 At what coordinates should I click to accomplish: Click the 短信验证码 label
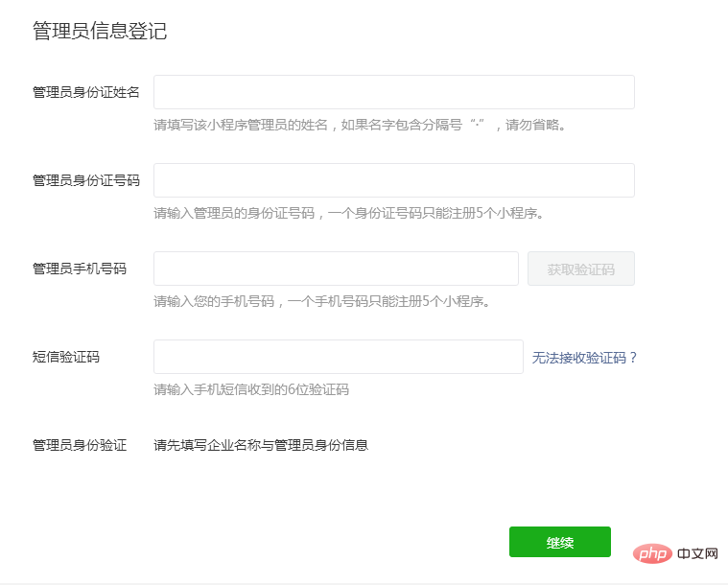point(66,357)
